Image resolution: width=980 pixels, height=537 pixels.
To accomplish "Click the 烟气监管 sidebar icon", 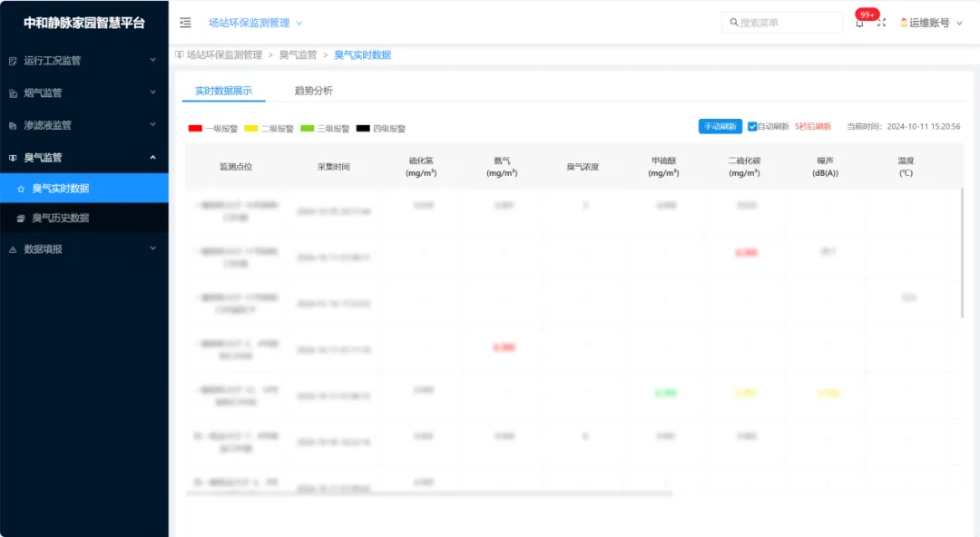I will tap(13, 93).
